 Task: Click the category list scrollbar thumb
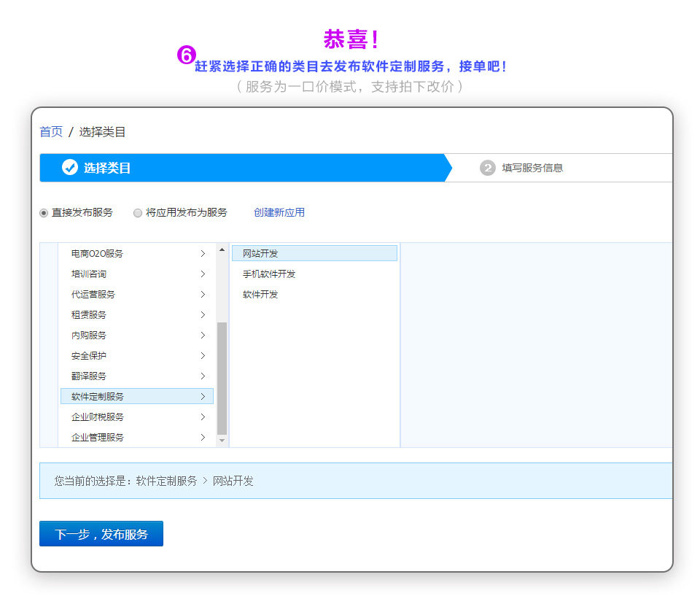coord(222,378)
